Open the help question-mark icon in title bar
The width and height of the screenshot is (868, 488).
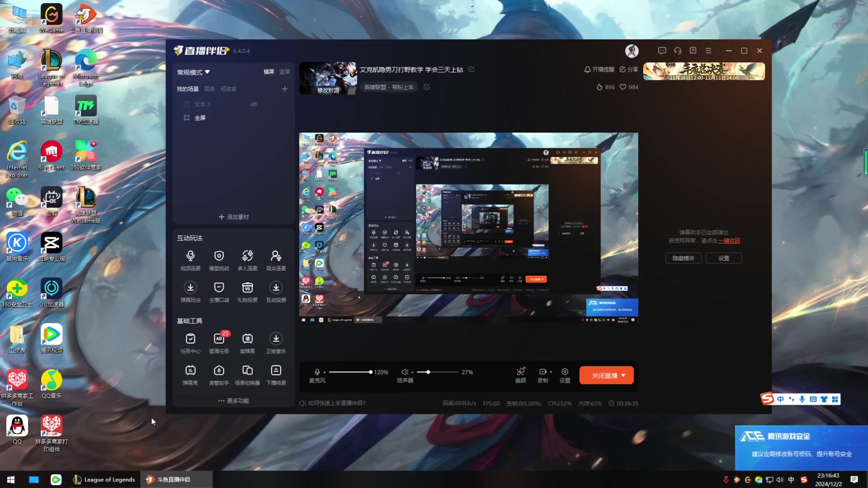[x=693, y=51]
